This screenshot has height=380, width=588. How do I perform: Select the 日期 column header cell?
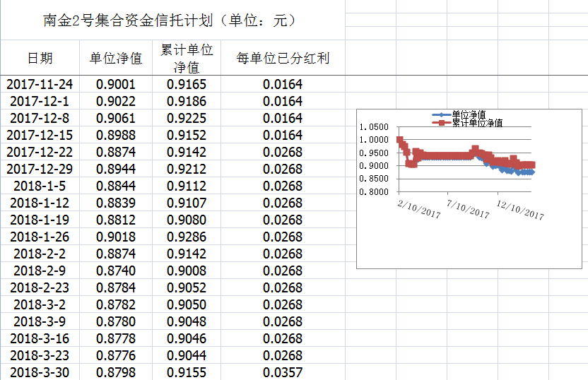(40, 59)
